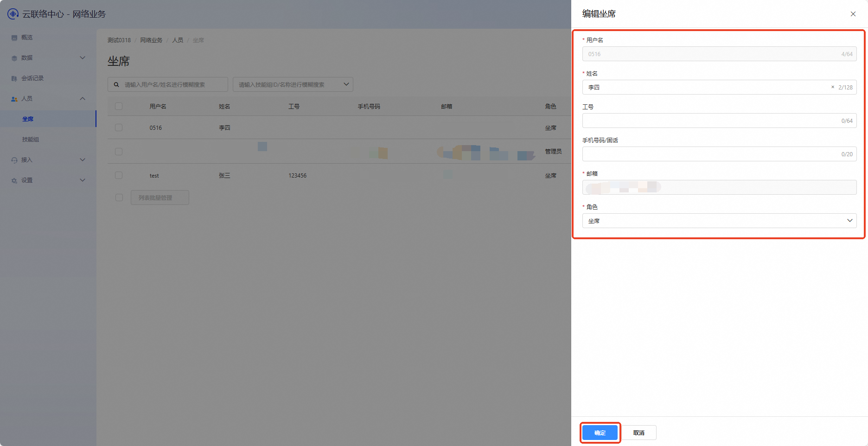
Task: Click the 角色 column header
Action: coord(551,106)
